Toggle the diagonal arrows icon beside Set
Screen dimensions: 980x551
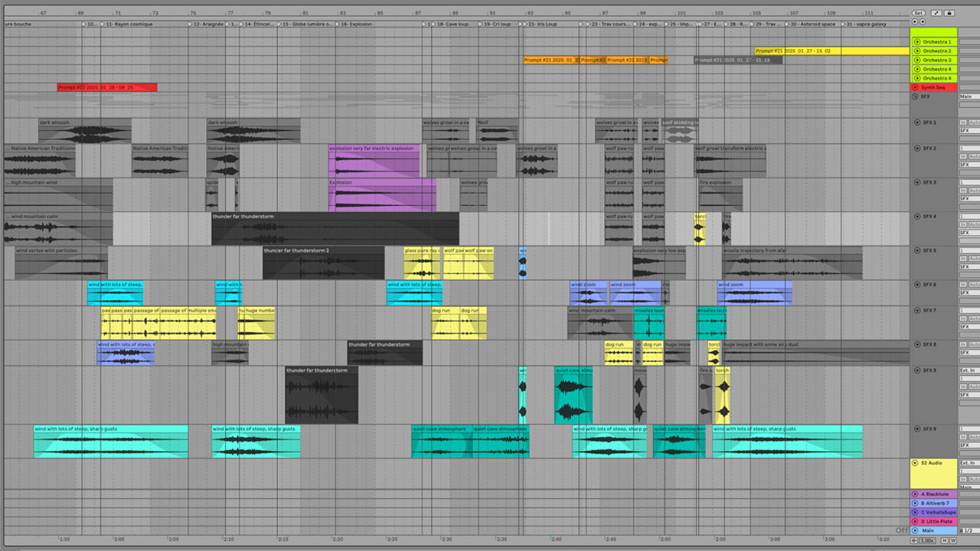point(937,13)
